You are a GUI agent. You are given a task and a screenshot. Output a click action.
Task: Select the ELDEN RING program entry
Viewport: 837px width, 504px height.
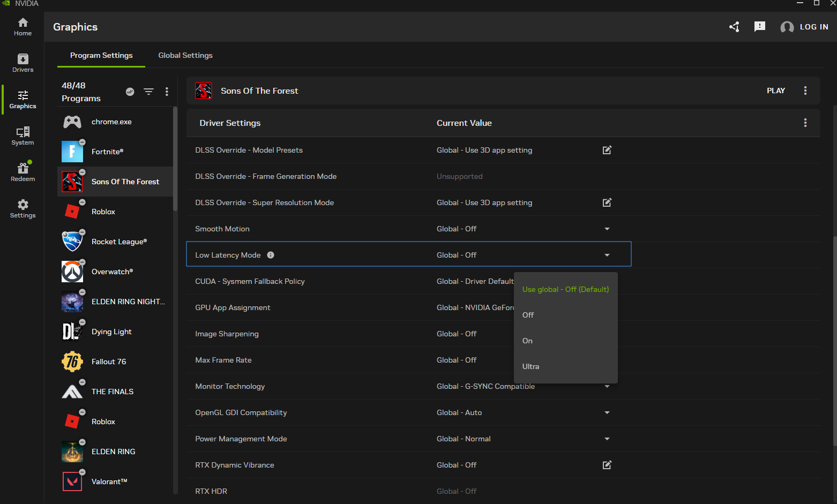coord(115,452)
